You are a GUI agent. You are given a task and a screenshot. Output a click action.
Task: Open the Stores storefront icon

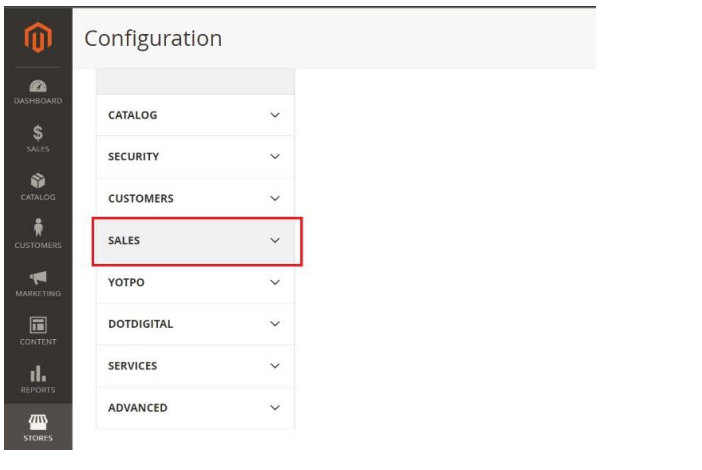[38, 422]
